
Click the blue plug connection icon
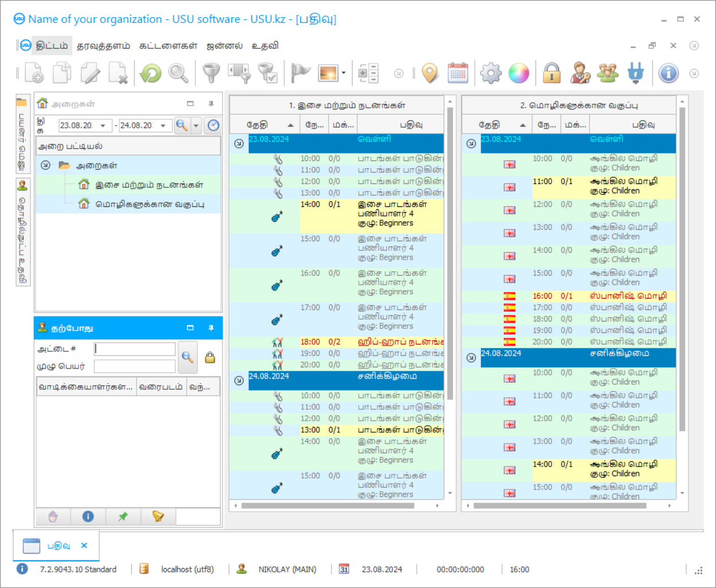[636, 73]
